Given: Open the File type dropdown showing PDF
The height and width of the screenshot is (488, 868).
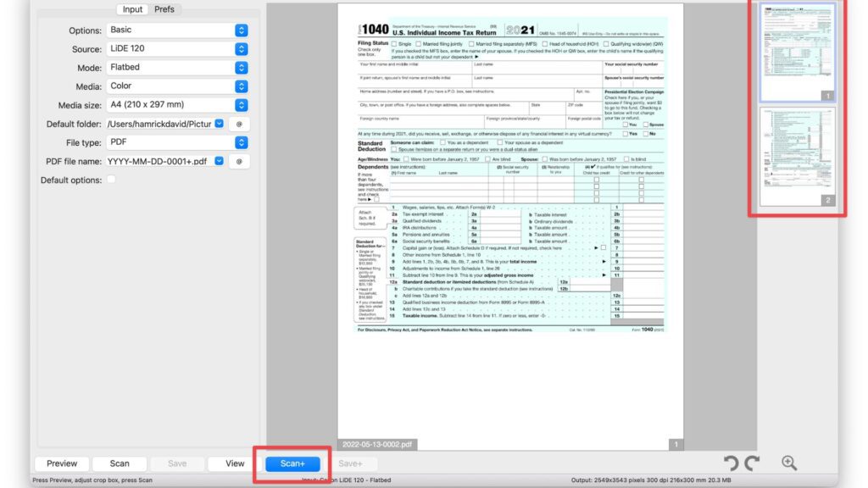Looking at the screenshot, I should (177, 142).
